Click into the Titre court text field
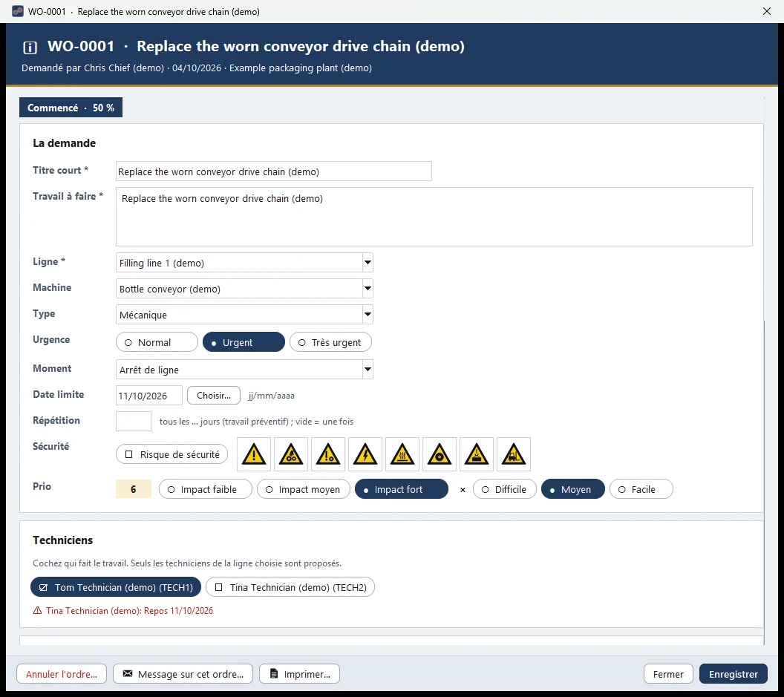The height and width of the screenshot is (697, 784). (x=274, y=171)
